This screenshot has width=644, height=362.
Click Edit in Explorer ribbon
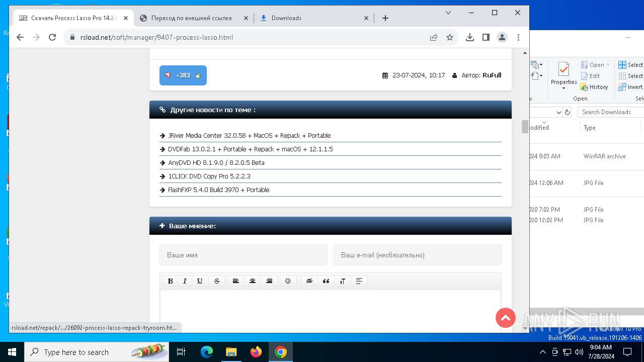tap(591, 76)
